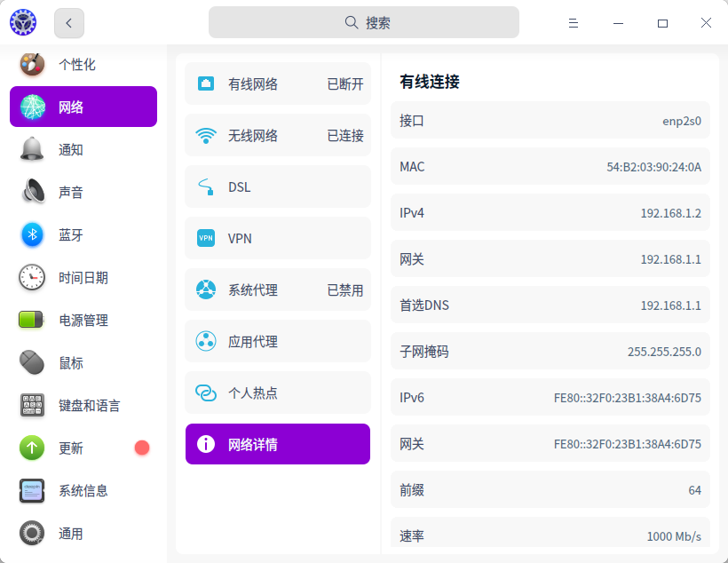Select the DSL entry

pos(277,187)
